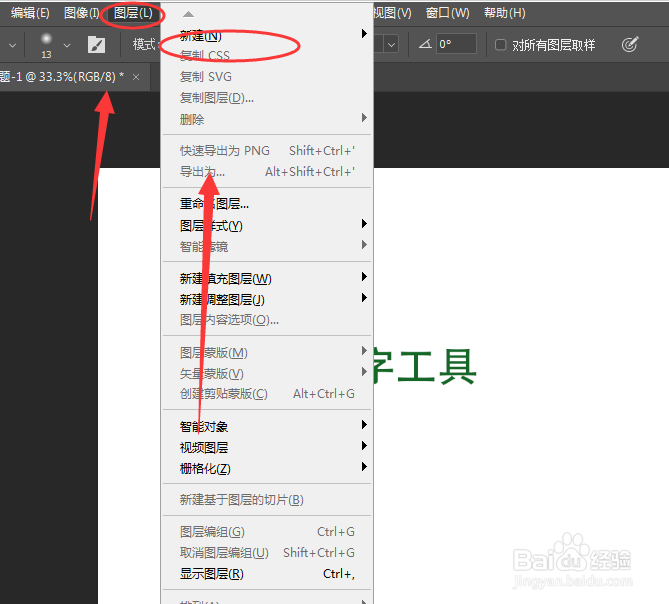This screenshot has height=604, width=669.
Task: Choose 图层内容选项(O)...
Action: (x=267, y=320)
